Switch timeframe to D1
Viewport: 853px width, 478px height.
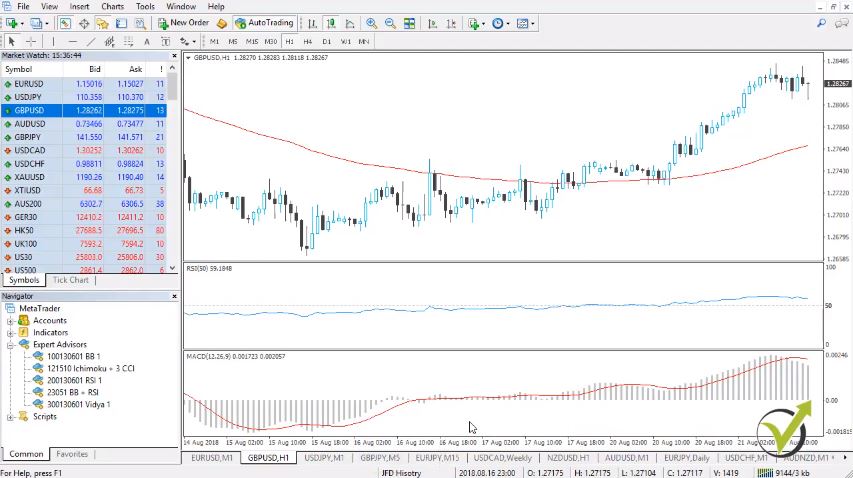[326, 41]
